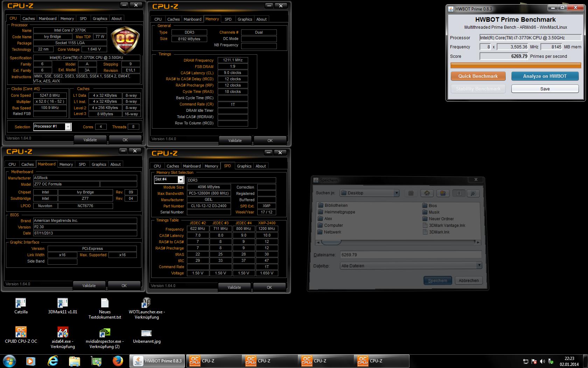Select the 3DMark Vantage.lnk file in the dialog
This screenshot has height=368, width=588.
coord(444,226)
